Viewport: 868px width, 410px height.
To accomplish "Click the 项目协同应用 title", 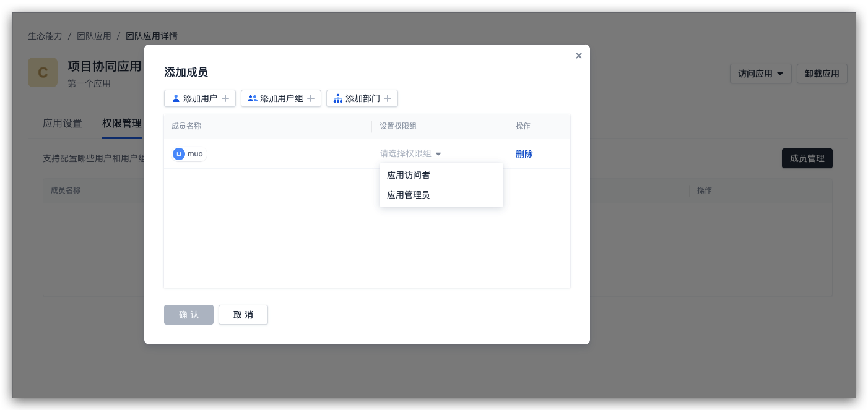I will coord(105,66).
